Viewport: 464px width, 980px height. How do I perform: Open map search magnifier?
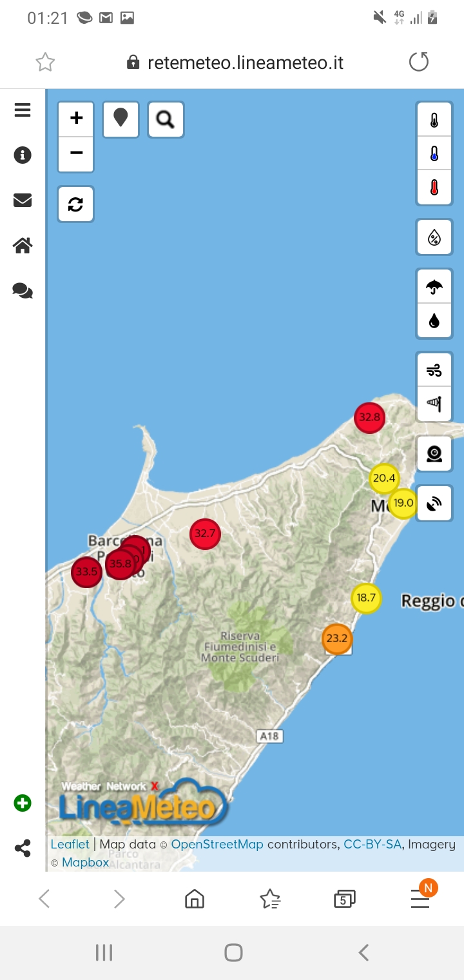coord(166,119)
